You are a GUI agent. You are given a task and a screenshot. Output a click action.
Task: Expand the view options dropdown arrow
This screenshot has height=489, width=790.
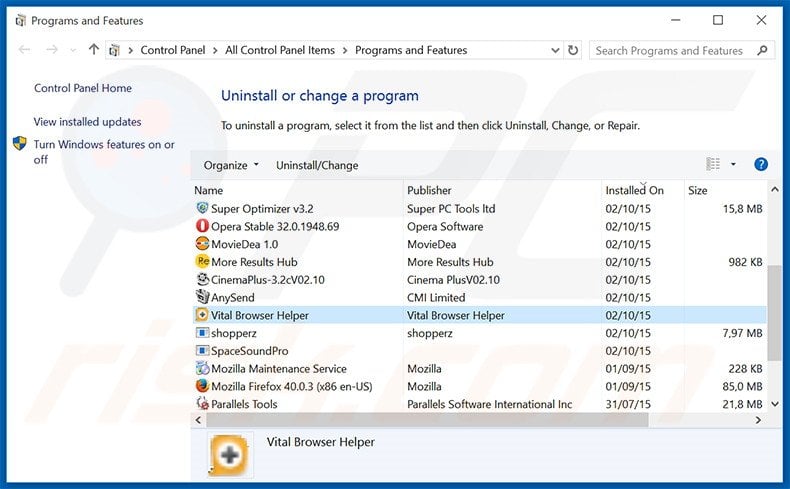tap(733, 164)
